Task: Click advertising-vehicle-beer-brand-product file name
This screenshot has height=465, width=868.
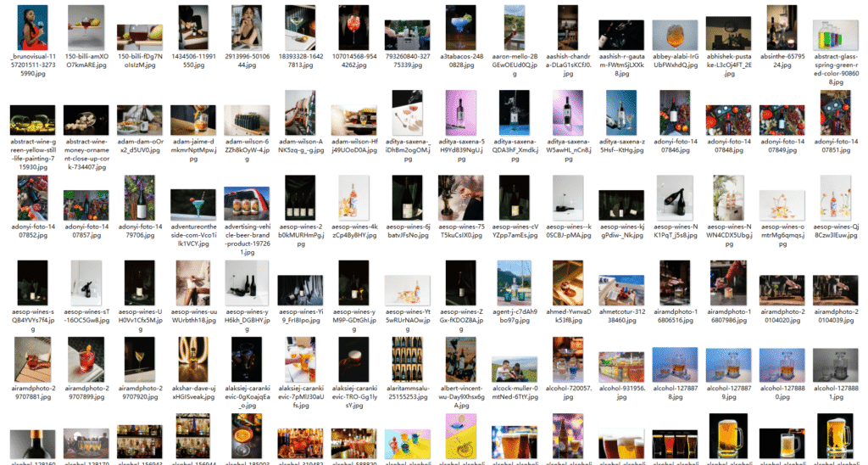Action: pyautogui.click(x=247, y=239)
